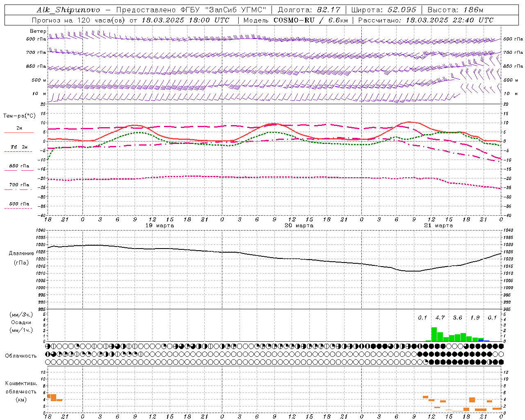Image resolution: width=525 pixels, height=420 pixels.
Task: Click the Рассчитано 18.03.2025 22:40 UTC timestamp
Action: (426, 20)
